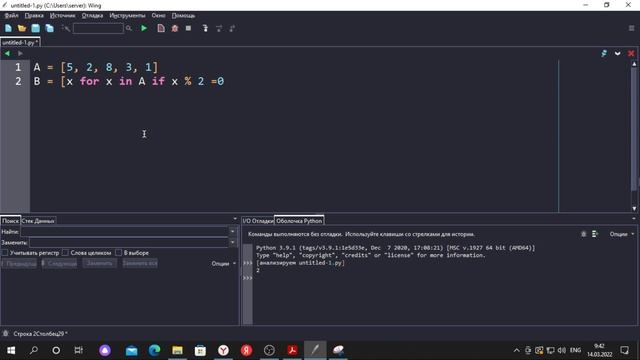Screen dimensions: 640x360
Task: Open a file using the folder icon
Action: pos(22,28)
